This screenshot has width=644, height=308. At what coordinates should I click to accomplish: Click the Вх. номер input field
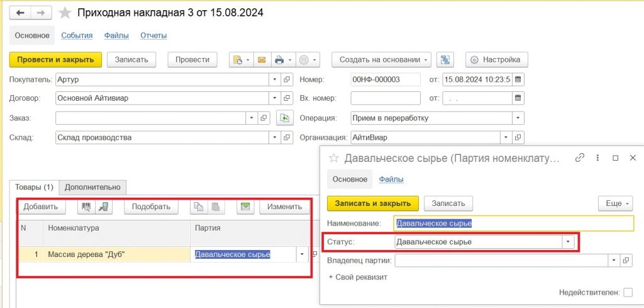coord(386,98)
